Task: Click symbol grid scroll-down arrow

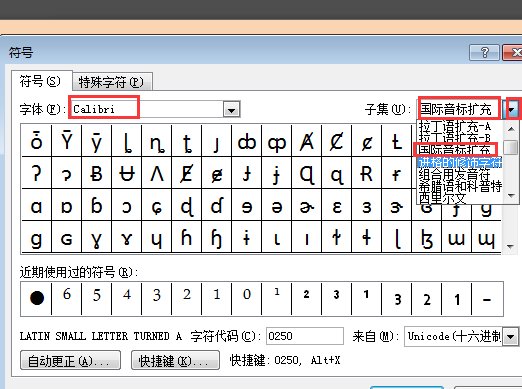Action: tap(510, 246)
